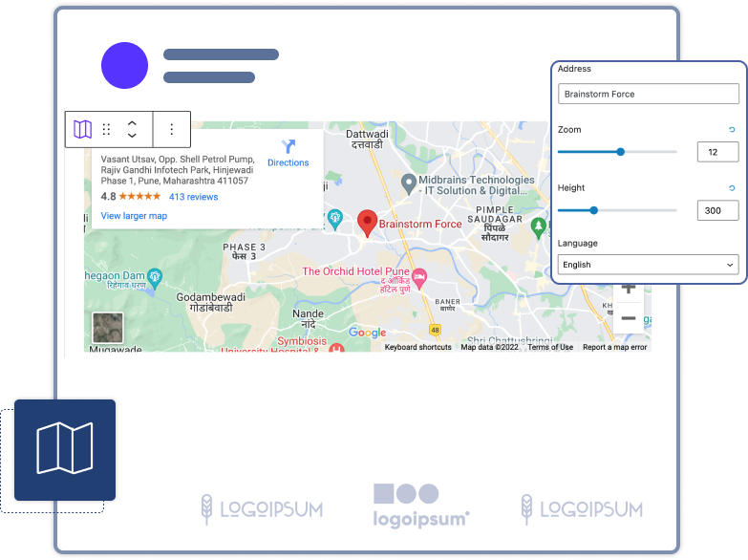The width and height of the screenshot is (748, 560).
Task: Click the green park marker near Pimple Saudagar
Action: click(538, 228)
